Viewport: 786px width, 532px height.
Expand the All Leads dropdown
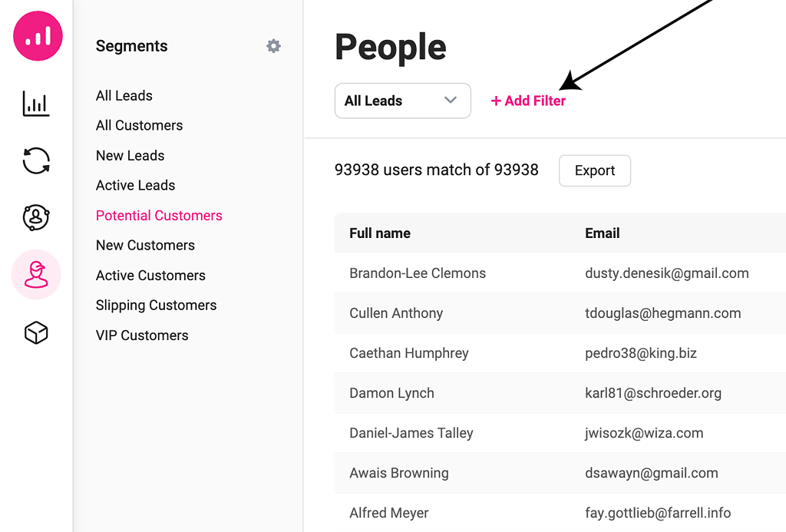[402, 101]
